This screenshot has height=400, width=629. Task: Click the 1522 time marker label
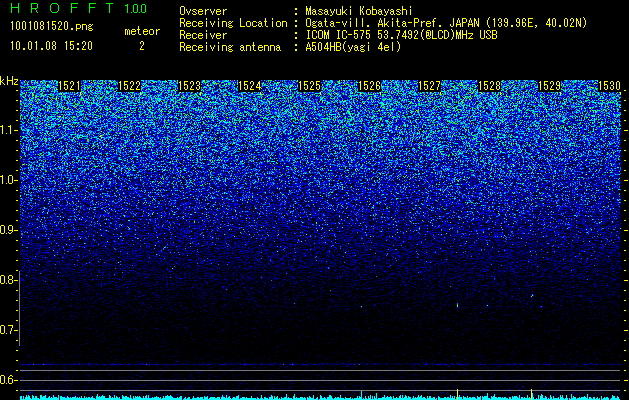tap(130, 86)
